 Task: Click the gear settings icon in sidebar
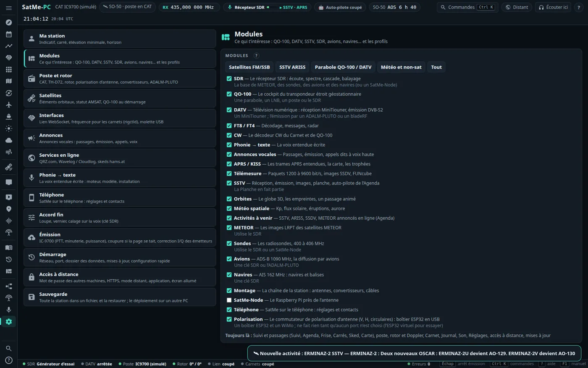(8, 321)
